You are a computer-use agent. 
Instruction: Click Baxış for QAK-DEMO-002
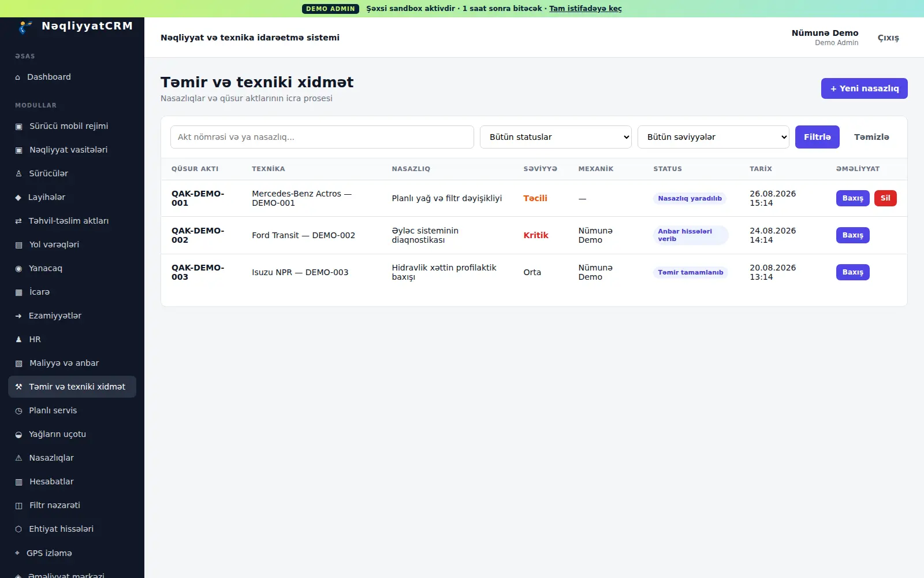coord(853,235)
